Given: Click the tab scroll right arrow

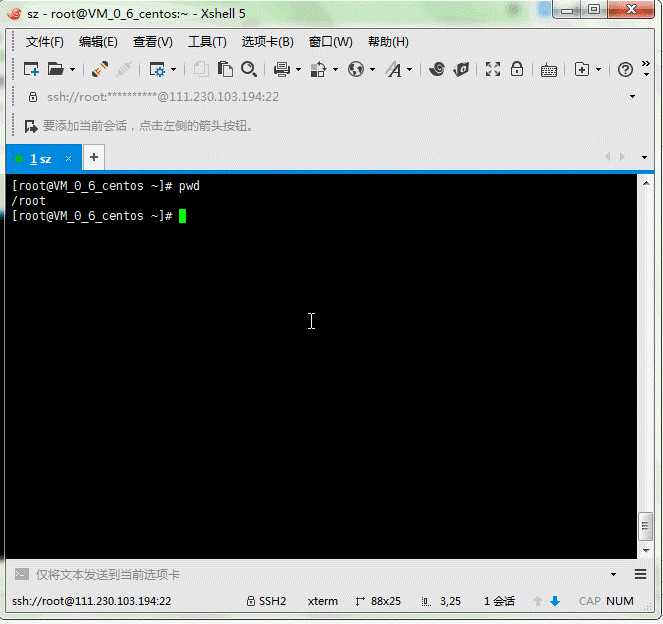Looking at the screenshot, I should click(x=622, y=157).
